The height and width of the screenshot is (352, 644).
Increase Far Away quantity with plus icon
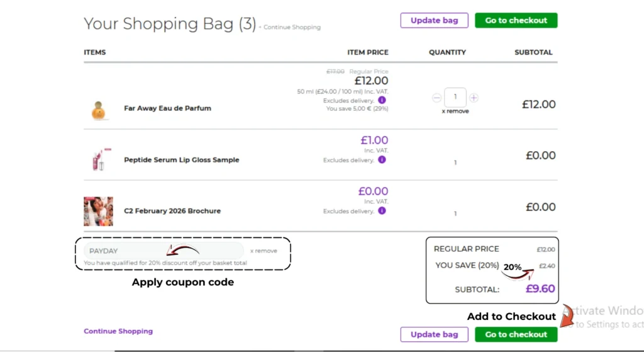[x=474, y=98]
